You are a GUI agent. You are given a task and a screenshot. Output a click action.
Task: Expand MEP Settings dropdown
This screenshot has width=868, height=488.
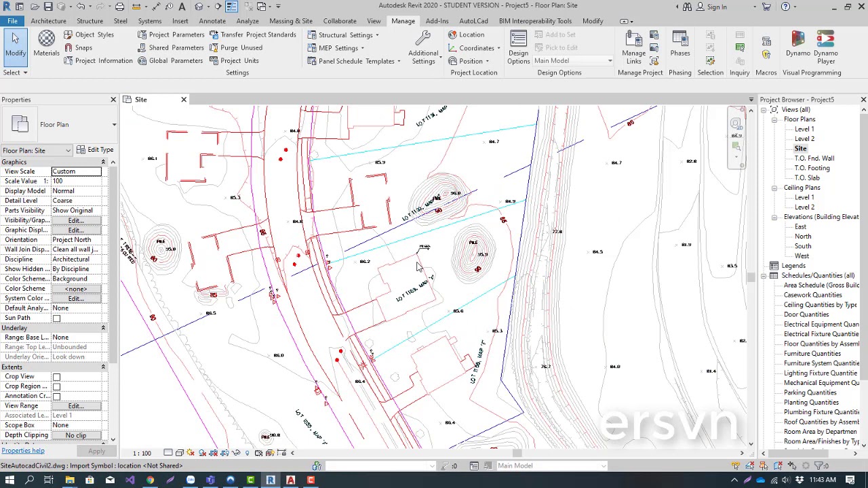[x=362, y=48]
